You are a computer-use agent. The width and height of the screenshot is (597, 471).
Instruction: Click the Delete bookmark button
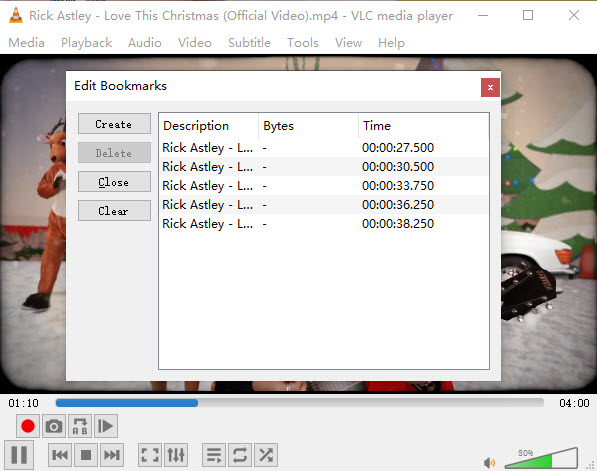tap(114, 153)
